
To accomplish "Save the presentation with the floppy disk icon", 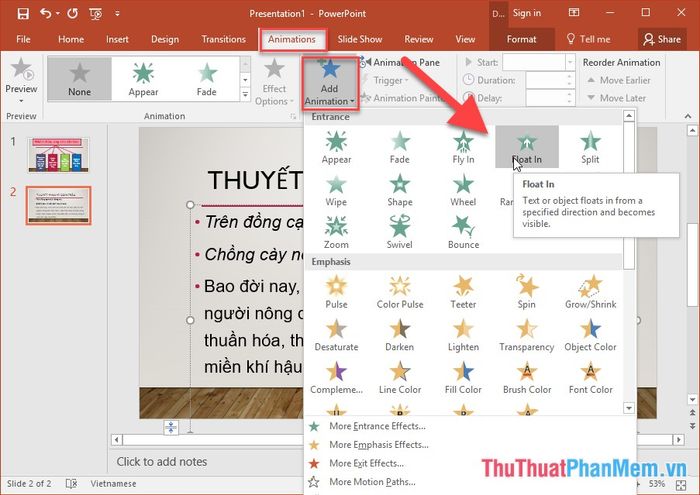I will tap(23, 13).
